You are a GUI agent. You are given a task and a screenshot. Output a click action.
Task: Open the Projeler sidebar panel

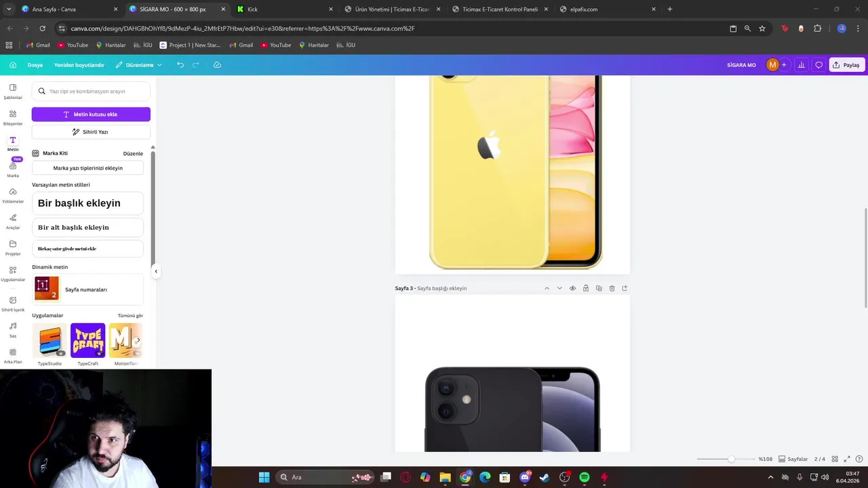pyautogui.click(x=13, y=248)
